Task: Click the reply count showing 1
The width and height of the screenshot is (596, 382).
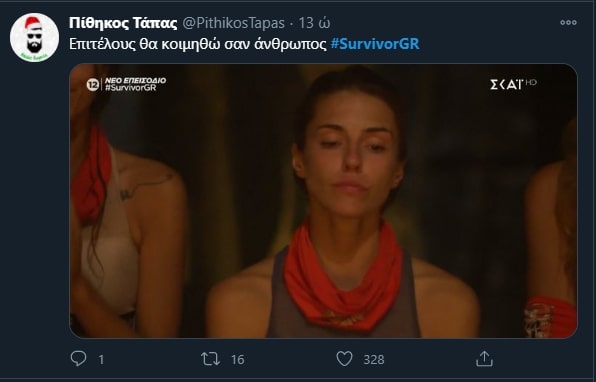Action: point(101,360)
